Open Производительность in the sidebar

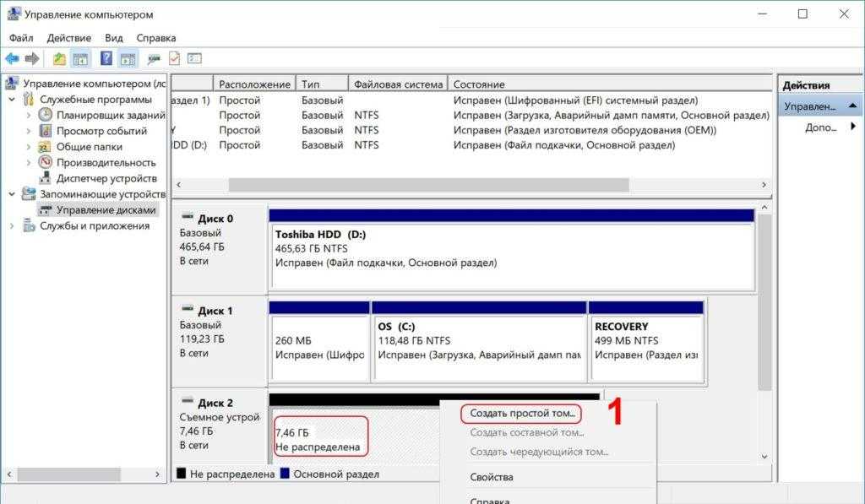click(x=106, y=162)
